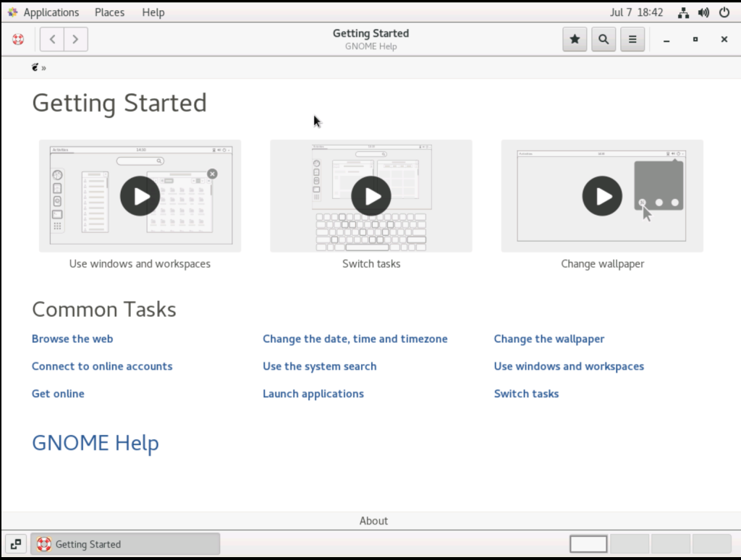Viewport: 741px width, 560px height.
Task: Open the Applications menu
Action: (51, 13)
